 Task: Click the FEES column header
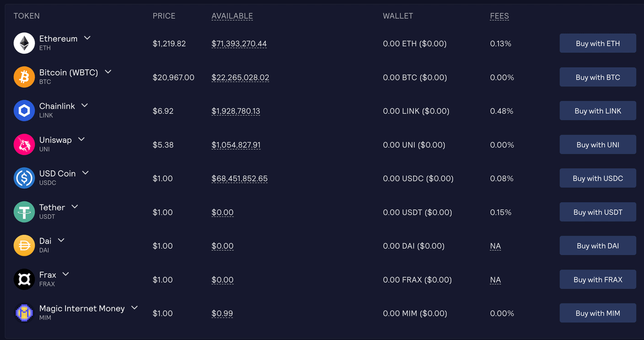(x=499, y=16)
